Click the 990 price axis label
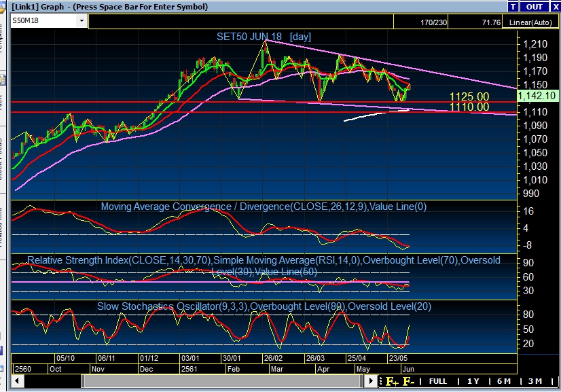The height and width of the screenshot is (392, 561). pos(531,194)
